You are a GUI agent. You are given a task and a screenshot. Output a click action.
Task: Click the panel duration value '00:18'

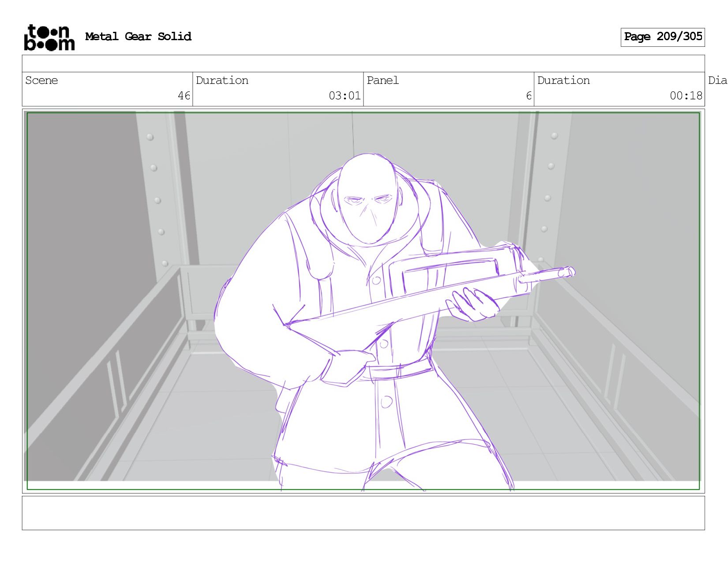pos(686,96)
